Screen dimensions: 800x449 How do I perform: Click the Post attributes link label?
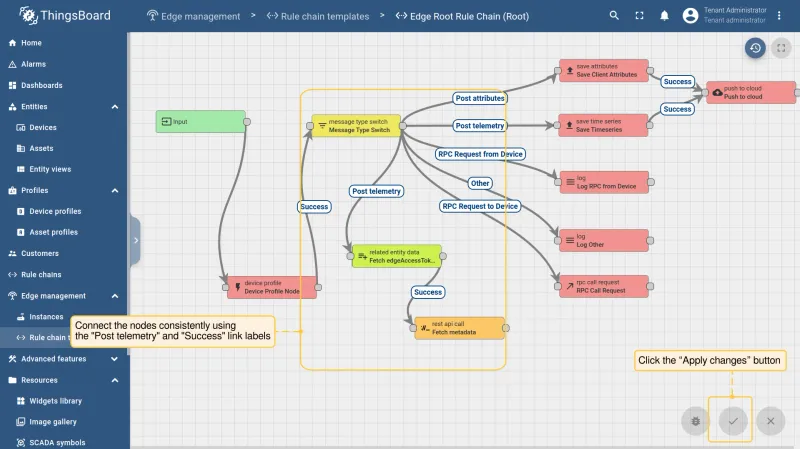[480, 98]
